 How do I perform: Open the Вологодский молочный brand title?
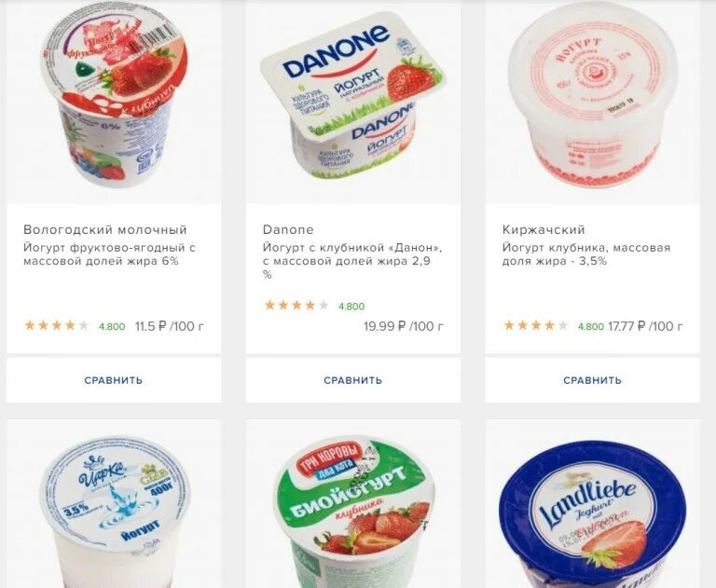(x=105, y=229)
